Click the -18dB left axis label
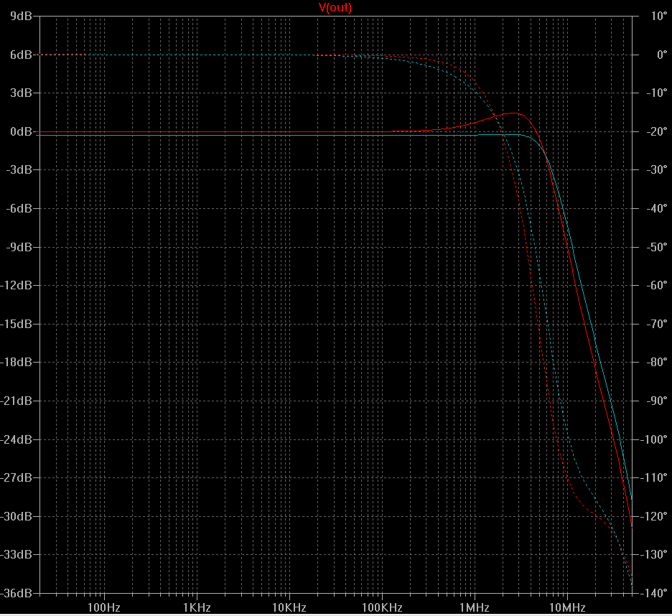The image size is (672, 616). [x=17, y=363]
